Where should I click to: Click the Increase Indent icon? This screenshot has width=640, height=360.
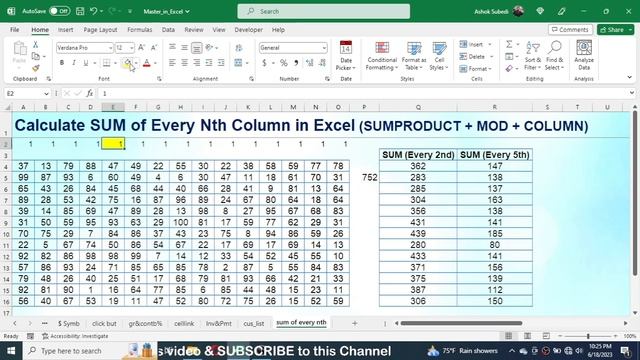221,63
